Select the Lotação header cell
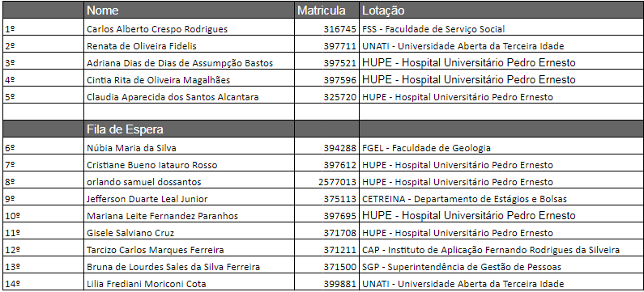644x292 pixels. [x=501, y=11]
